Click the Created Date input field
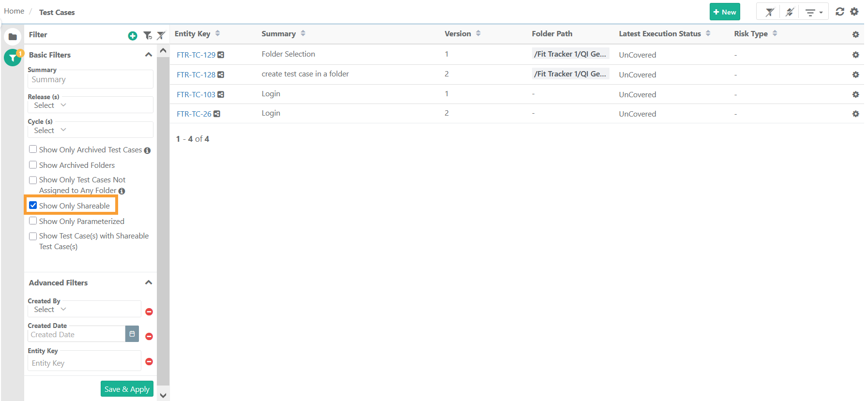This screenshot has height=401, width=868. pyautogui.click(x=76, y=334)
